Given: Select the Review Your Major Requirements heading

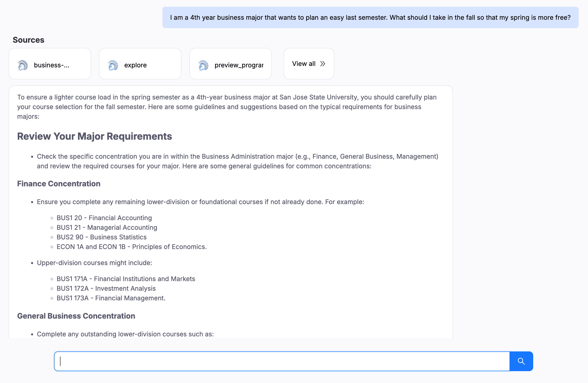Looking at the screenshot, I should coord(95,136).
